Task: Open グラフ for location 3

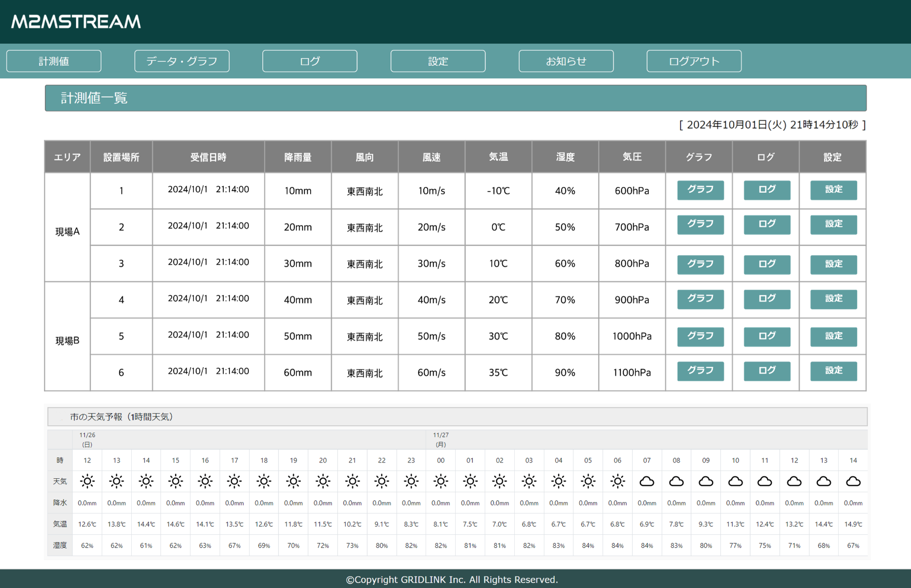Action: click(x=700, y=264)
